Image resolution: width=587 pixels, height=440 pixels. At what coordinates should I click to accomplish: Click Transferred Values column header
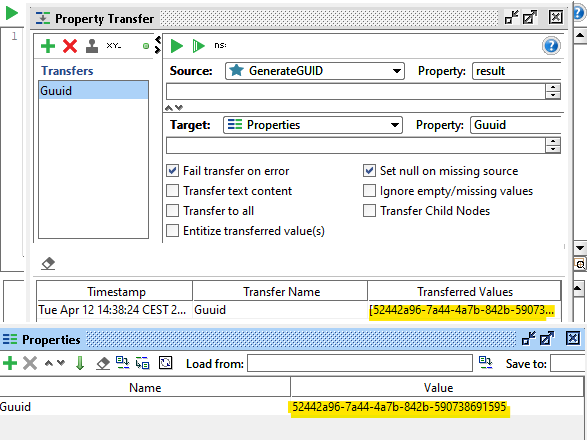click(465, 292)
